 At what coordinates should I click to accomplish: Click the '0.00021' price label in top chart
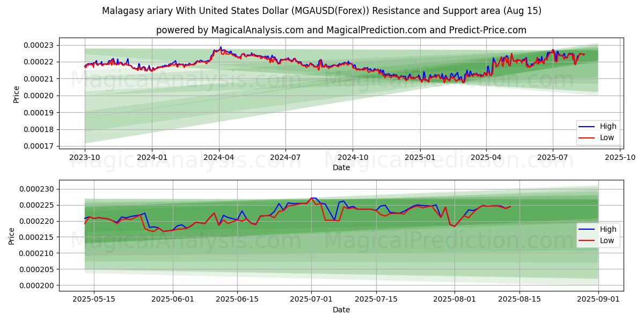39,79
